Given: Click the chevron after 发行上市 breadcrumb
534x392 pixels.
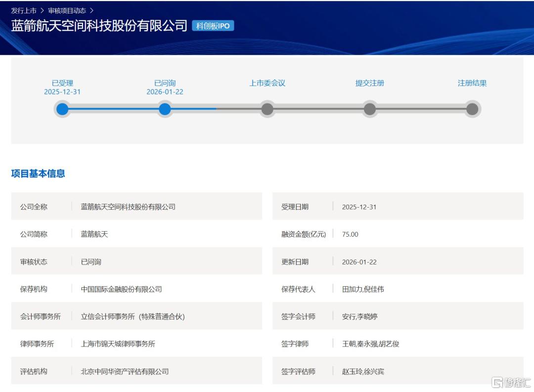Looking at the screenshot, I should 42,10.
